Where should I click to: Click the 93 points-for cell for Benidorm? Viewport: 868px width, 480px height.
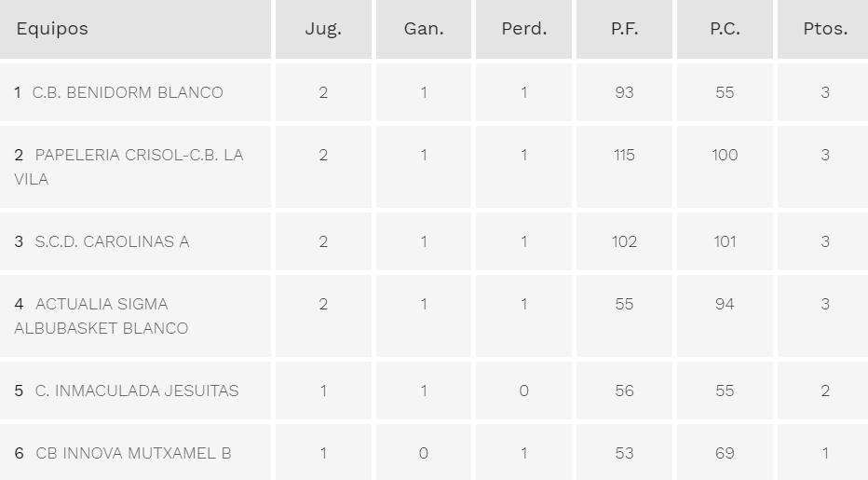coord(624,92)
